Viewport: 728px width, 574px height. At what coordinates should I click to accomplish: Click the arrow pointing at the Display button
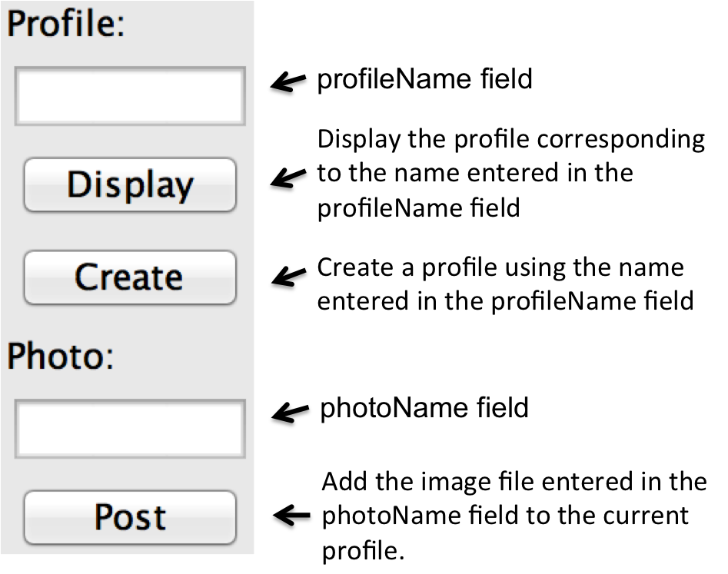tap(288, 178)
